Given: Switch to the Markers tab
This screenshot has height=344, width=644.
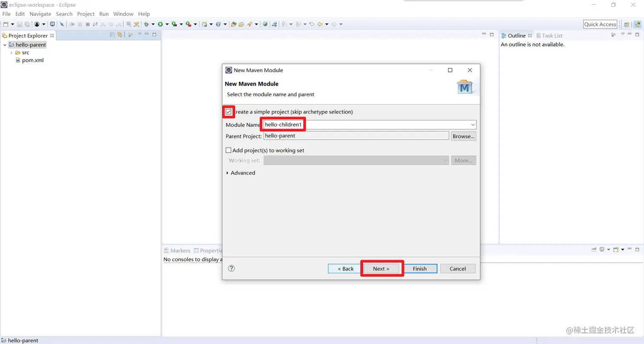Looking at the screenshot, I should pos(177,250).
